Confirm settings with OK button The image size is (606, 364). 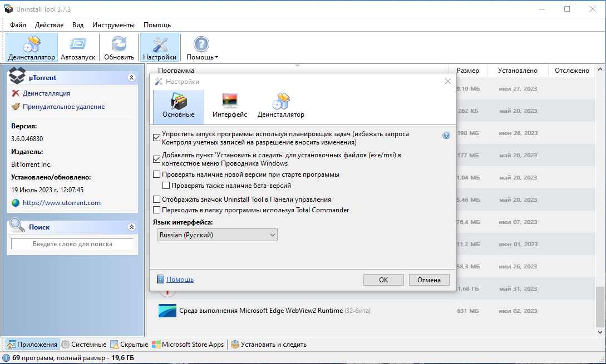(383, 280)
